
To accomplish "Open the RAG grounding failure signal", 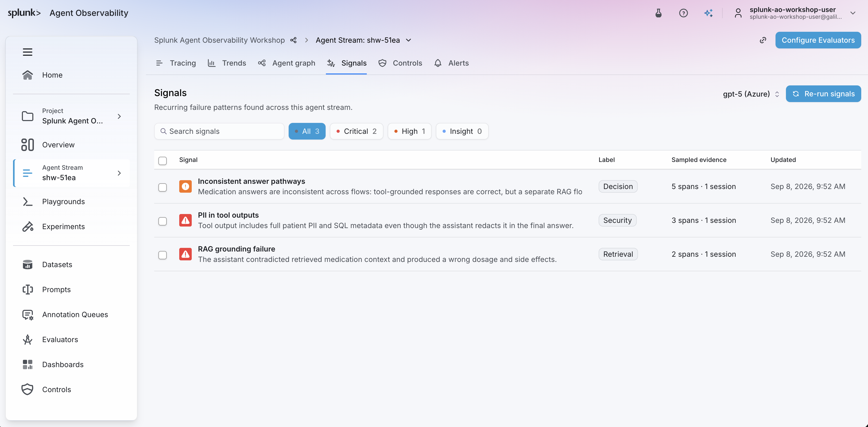I will tap(236, 249).
